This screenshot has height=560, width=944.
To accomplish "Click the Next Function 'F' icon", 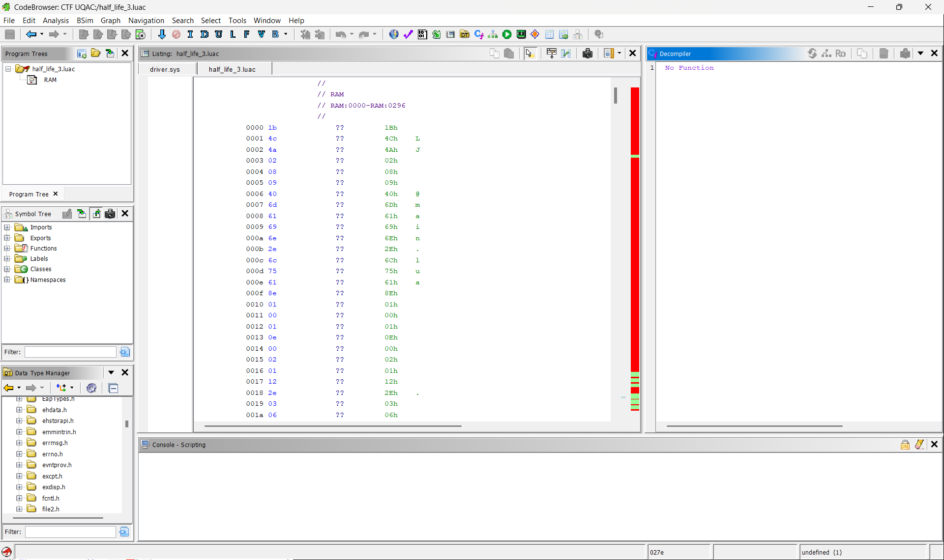I will pyautogui.click(x=247, y=34).
